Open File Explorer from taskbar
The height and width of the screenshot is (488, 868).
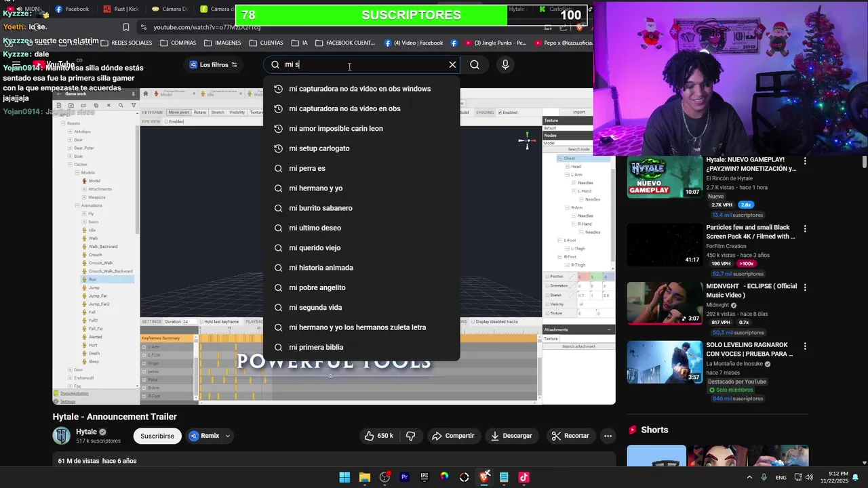pos(364,477)
